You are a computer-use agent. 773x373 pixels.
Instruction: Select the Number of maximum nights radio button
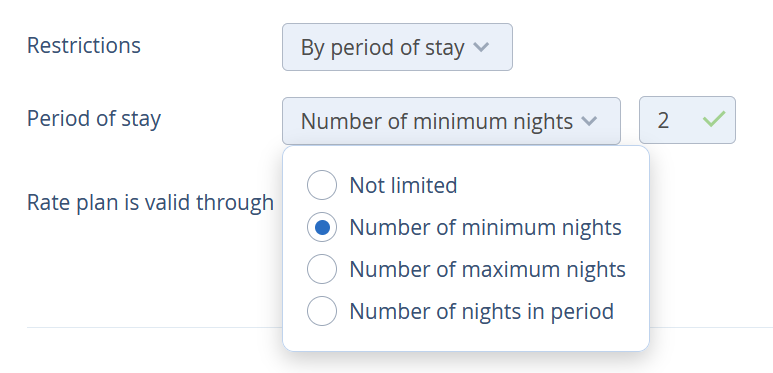tap(322, 269)
